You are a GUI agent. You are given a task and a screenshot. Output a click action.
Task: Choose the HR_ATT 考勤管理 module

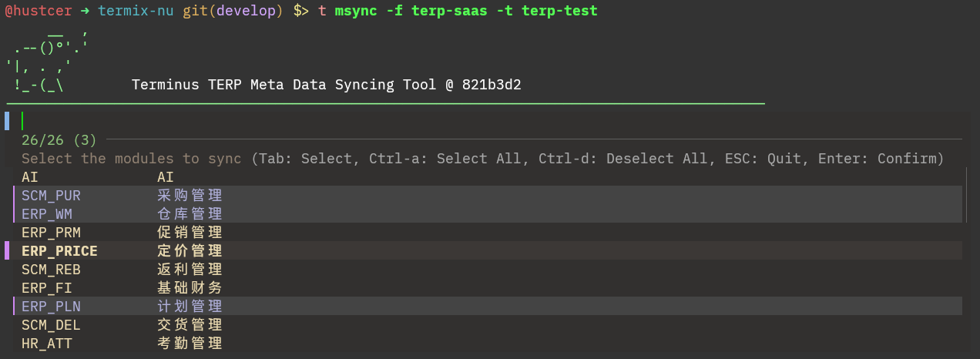[x=122, y=343]
